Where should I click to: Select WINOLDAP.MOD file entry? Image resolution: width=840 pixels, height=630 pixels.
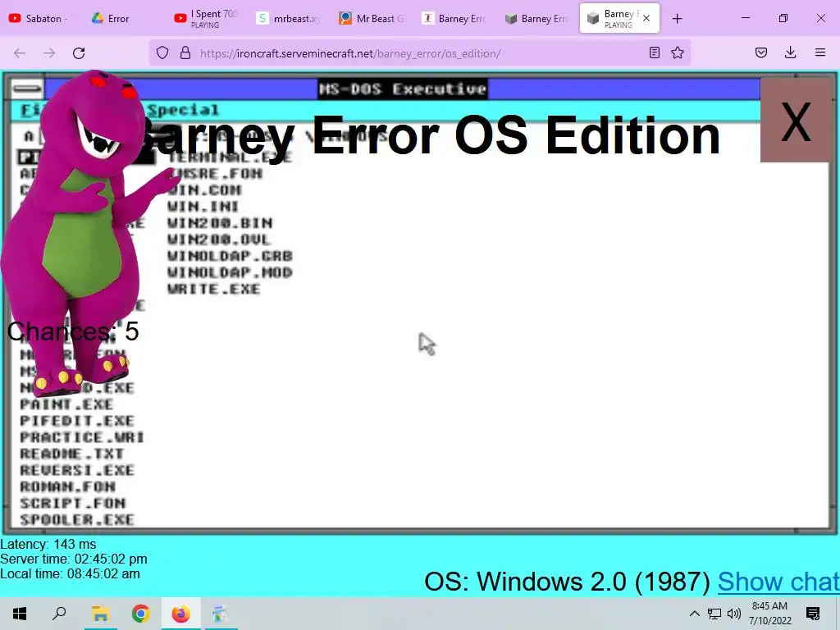[x=230, y=272]
